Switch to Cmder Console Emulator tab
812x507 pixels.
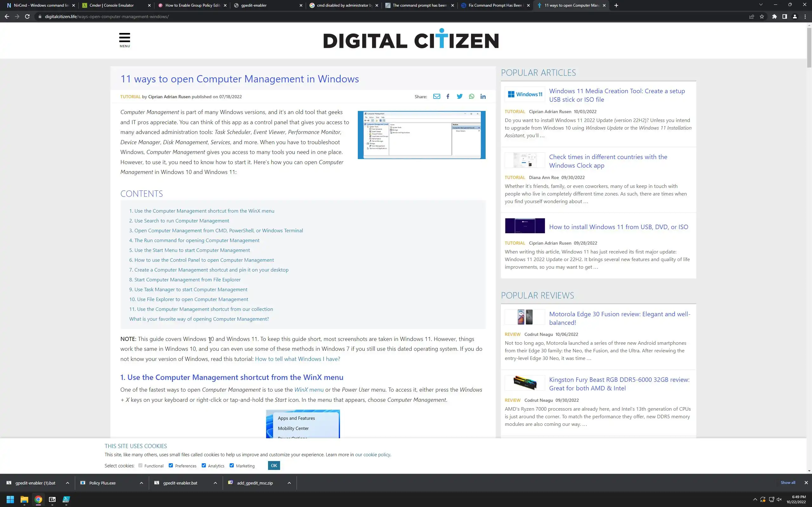[x=111, y=5]
